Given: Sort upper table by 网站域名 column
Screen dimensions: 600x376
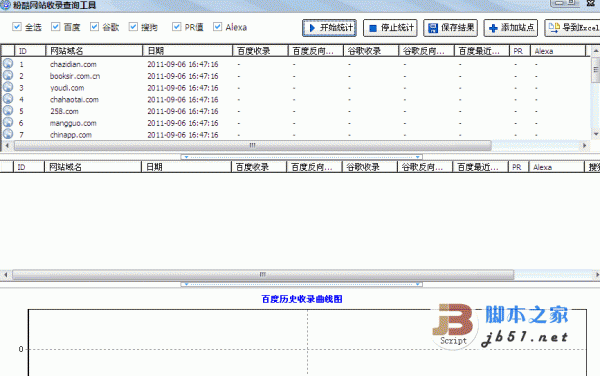Looking at the screenshot, I should click(94, 51).
